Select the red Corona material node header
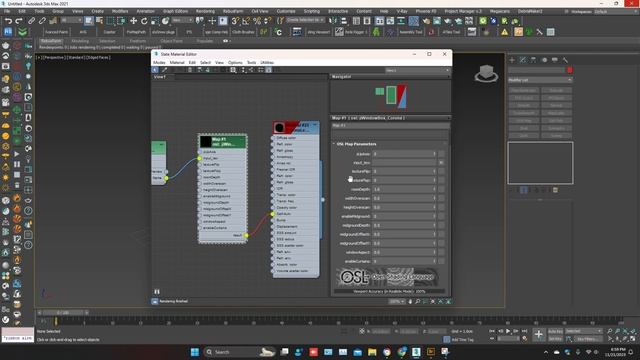 pos(296,127)
